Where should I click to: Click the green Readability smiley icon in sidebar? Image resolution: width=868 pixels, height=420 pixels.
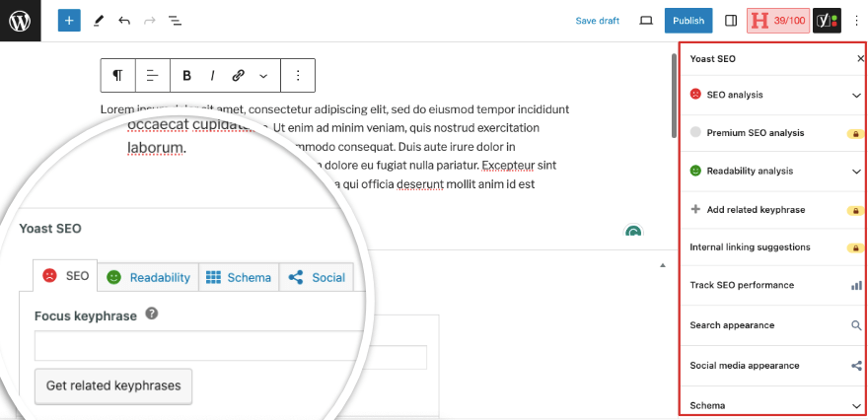695,171
